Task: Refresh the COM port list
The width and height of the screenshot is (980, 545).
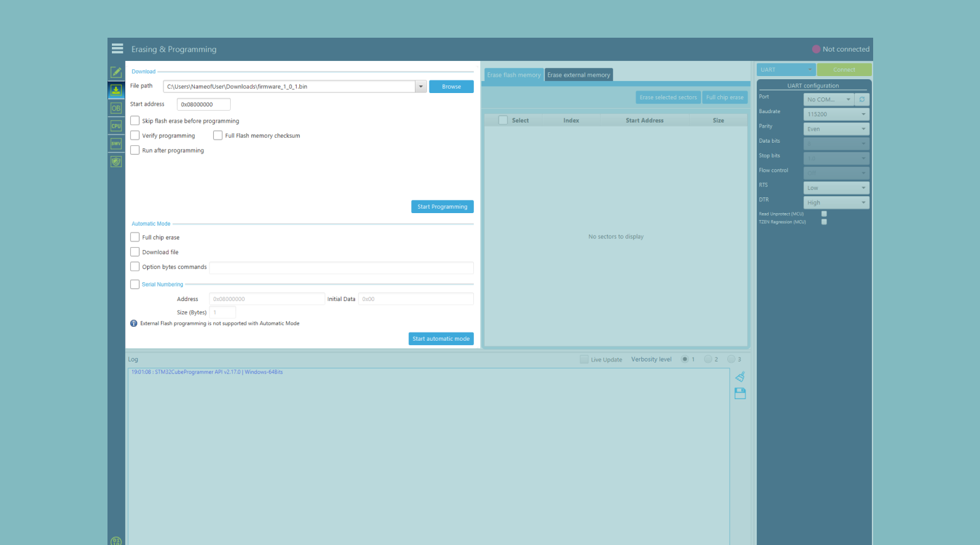Action: 862,99
